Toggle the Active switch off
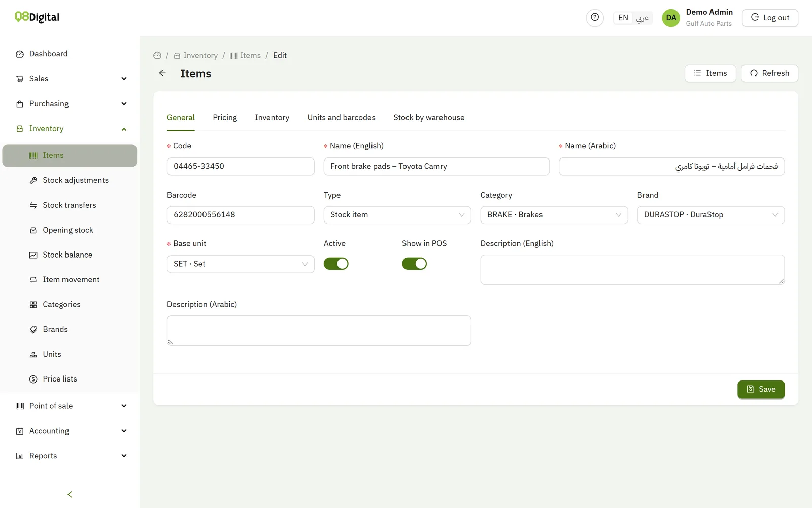The image size is (812, 508). pos(336,264)
